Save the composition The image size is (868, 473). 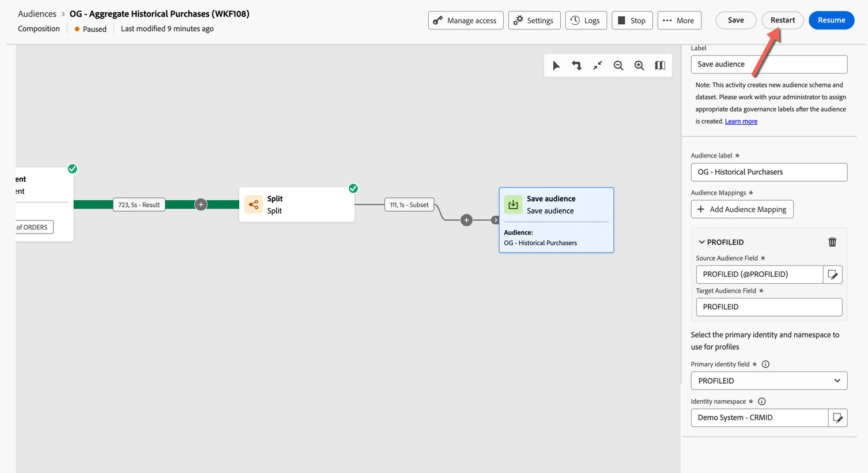click(735, 20)
